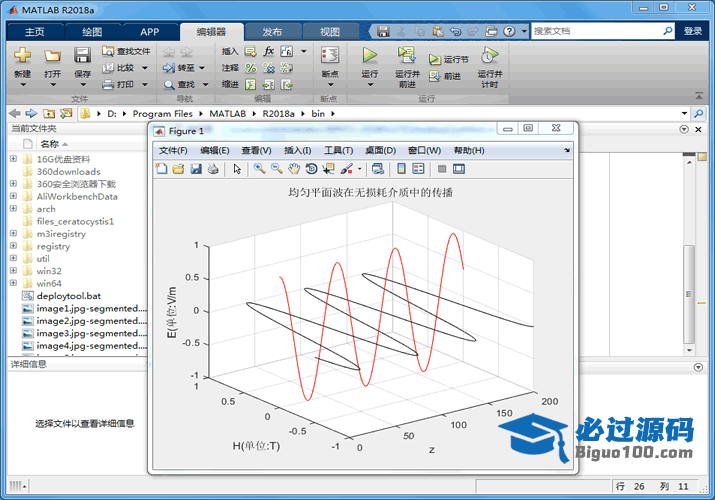Screen dimensions: 715x500
Task: Open the 视图 (View) tab
Action: [x=330, y=32]
